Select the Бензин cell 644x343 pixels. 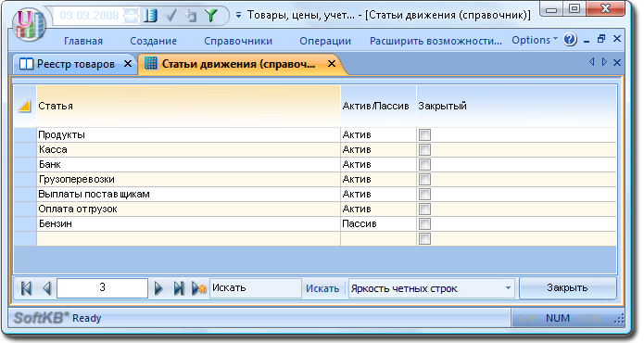click(x=188, y=223)
